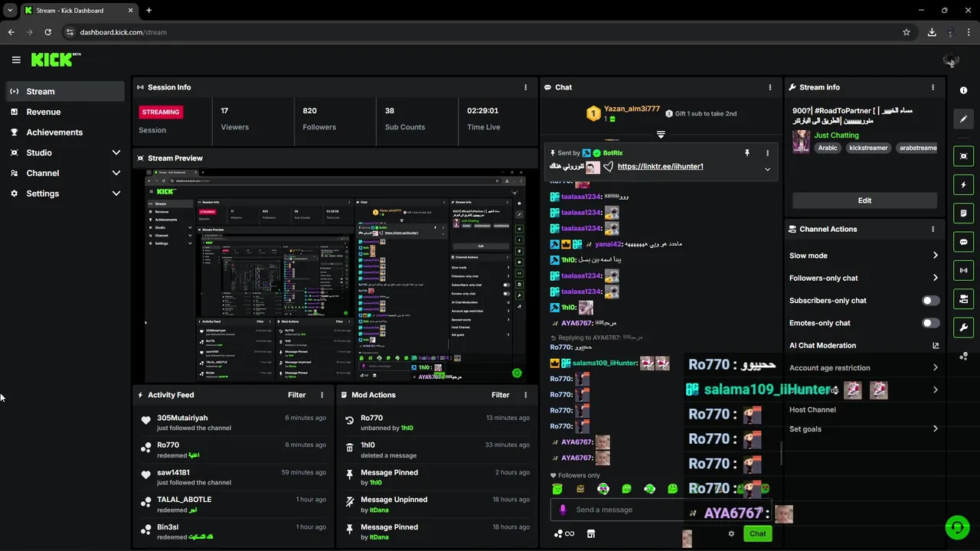Open Account age restriction arrow
980x551 pixels.
pos(935,367)
